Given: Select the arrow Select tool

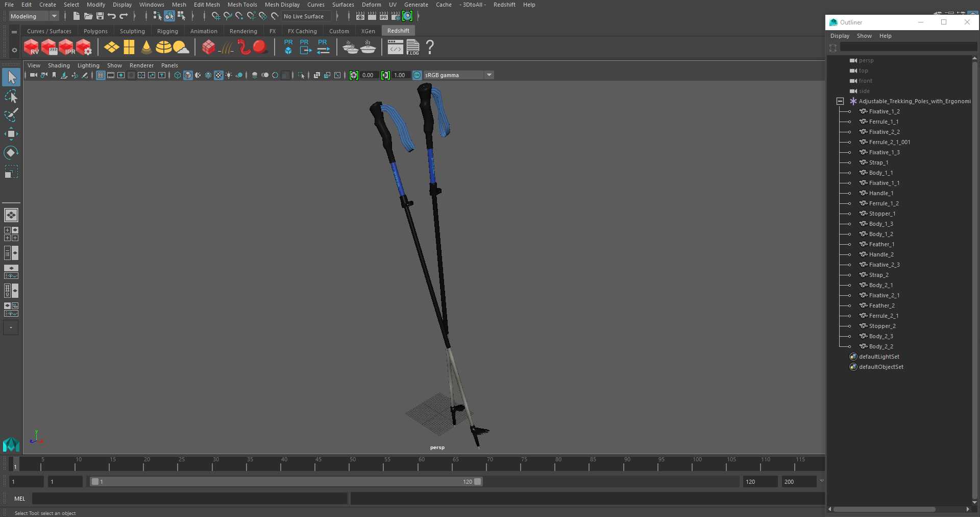Looking at the screenshot, I should (x=11, y=77).
